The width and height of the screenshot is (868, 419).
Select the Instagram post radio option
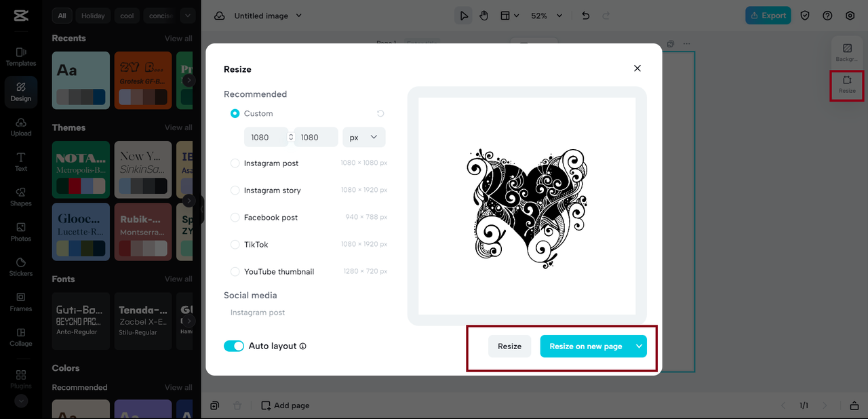coord(235,163)
